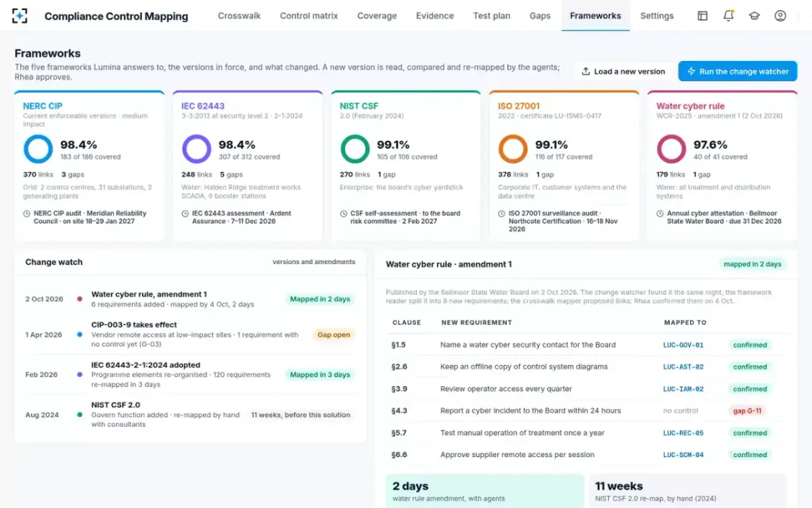This screenshot has width=812, height=508.
Task: Open the Gaps tab
Action: [540, 16]
